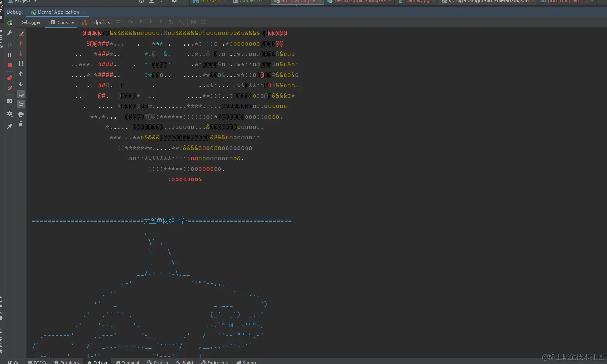Open the Terminal tool window
Image resolution: width=607 pixels, height=364 pixels.
point(127,361)
